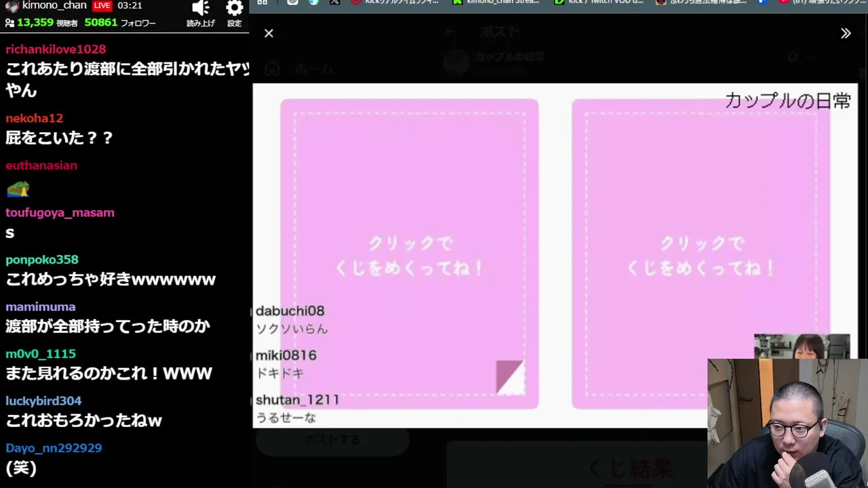Open toufugoya_masam's username
Viewport: 868px width, 488px height.
[60, 213]
